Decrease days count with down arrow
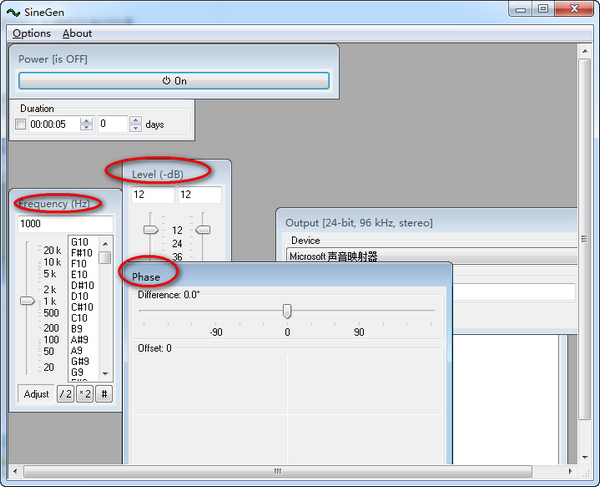600x487 pixels. click(x=135, y=128)
